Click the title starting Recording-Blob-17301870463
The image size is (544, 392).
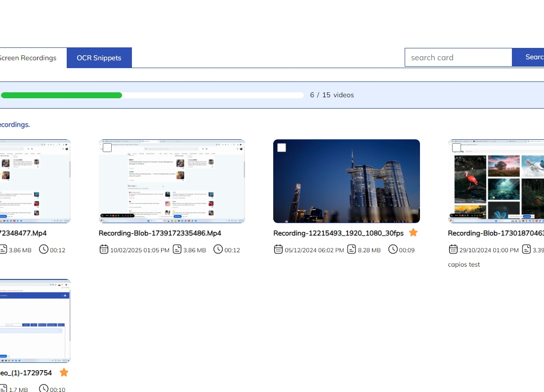click(496, 233)
